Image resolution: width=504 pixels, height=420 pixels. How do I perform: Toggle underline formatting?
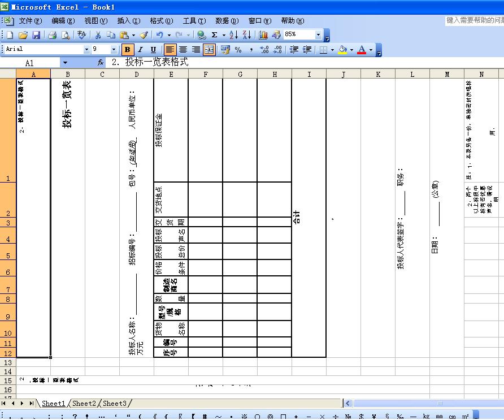coord(153,50)
